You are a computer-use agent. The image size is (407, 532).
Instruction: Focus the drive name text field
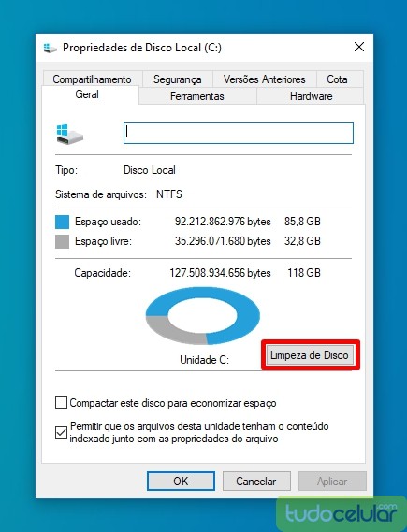tap(239, 133)
